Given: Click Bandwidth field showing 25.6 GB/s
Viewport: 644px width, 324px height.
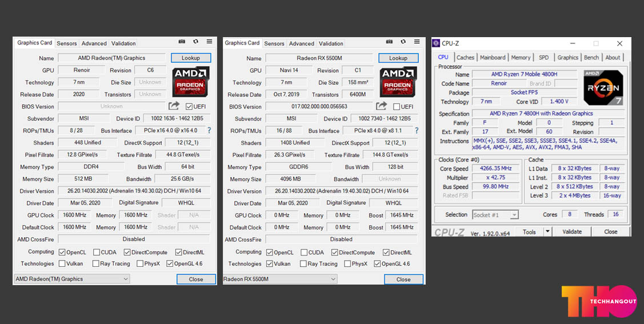Looking at the screenshot, I should [x=182, y=179].
